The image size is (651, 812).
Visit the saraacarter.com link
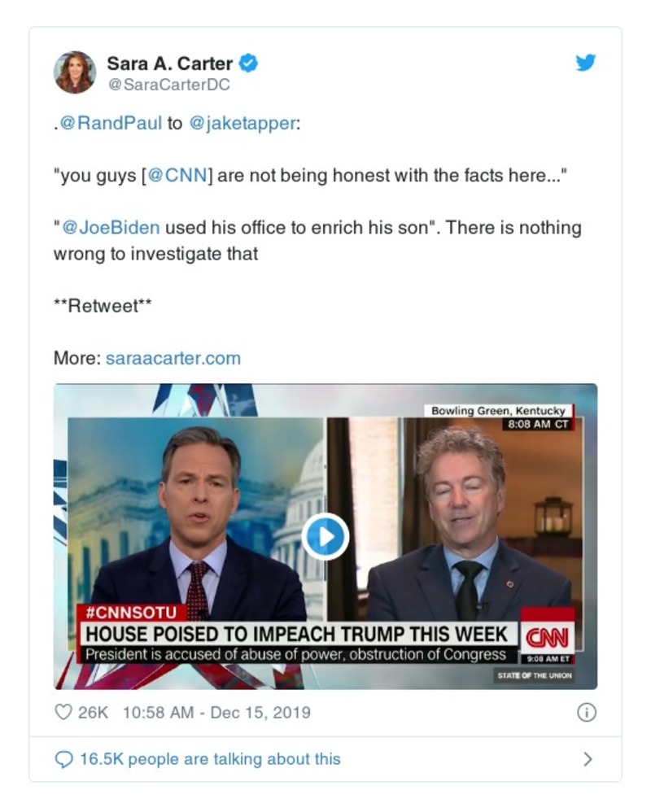(173, 358)
